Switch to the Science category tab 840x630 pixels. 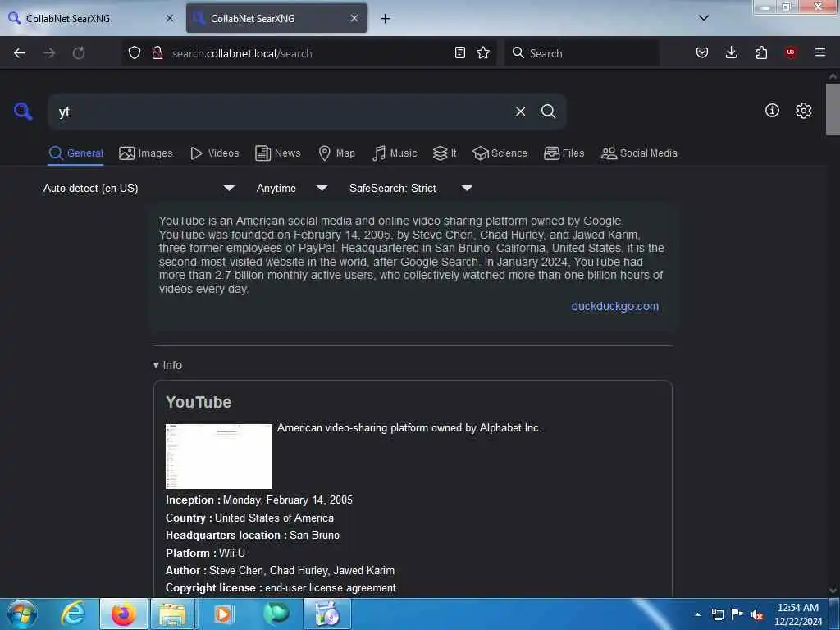pyautogui.click(x=500, y=153)
